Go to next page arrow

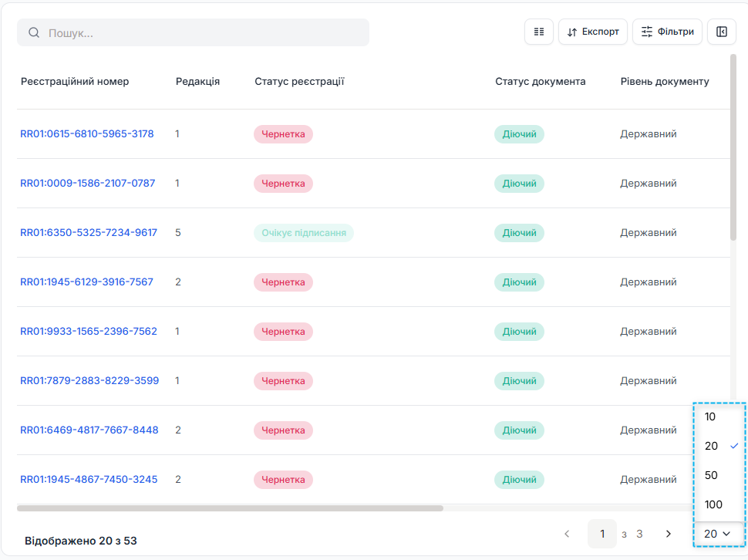coord(669,534)
